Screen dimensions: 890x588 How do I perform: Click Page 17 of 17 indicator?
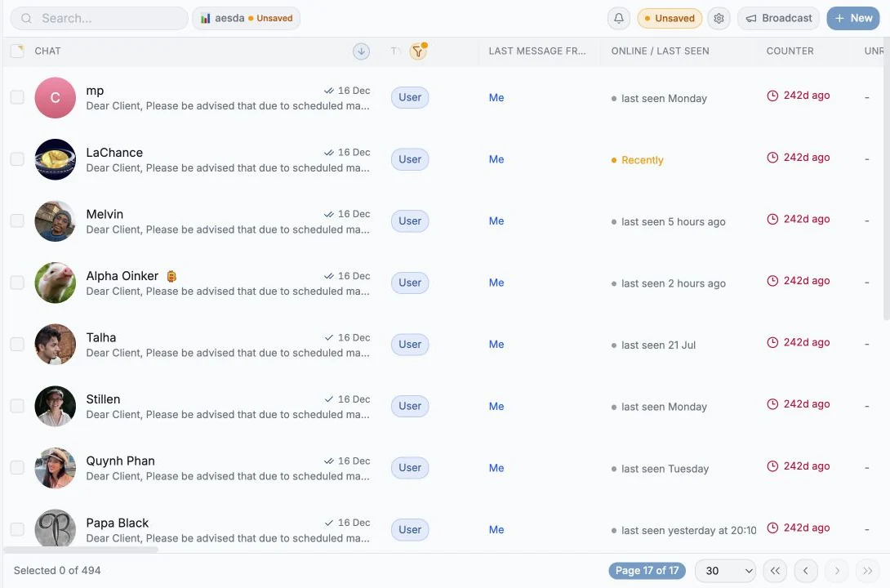[647, 571]
